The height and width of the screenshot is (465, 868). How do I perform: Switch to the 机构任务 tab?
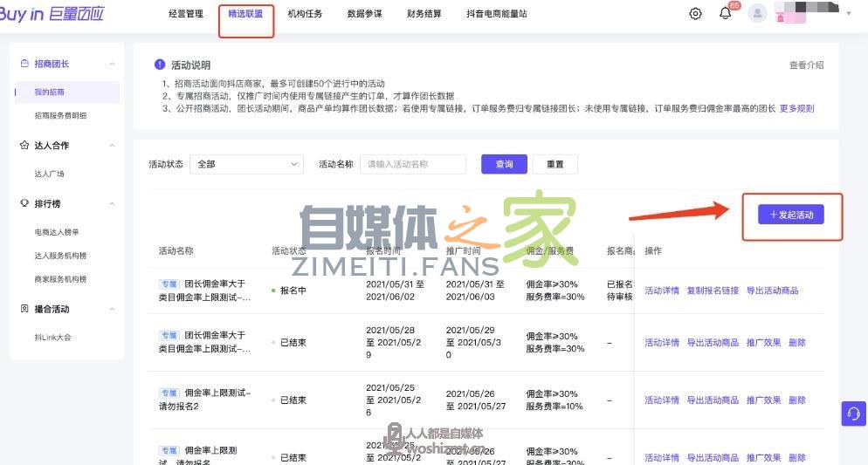[x=305, y=14]
